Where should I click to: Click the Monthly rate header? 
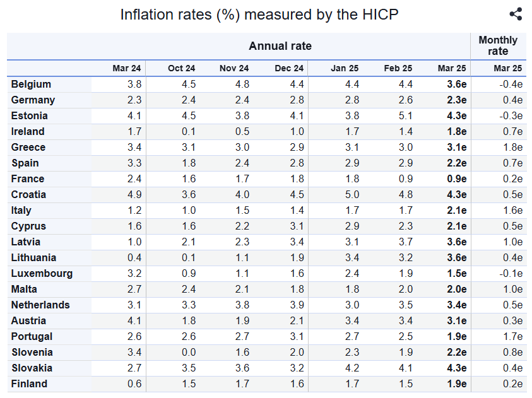(x=498, y=45)
